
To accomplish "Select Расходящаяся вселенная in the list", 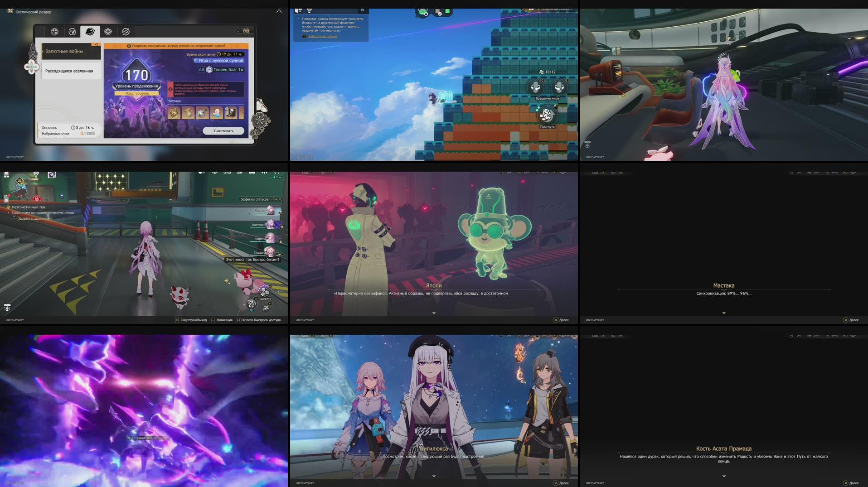I will tap(71, 71).
